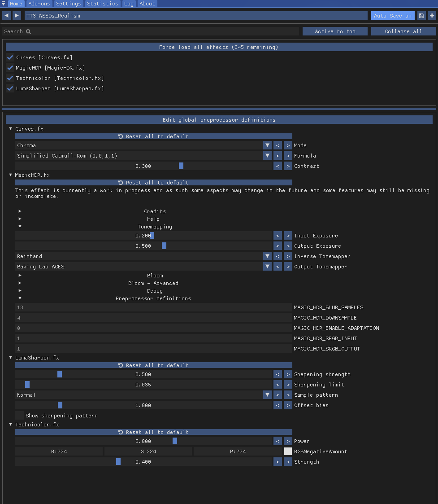438x504 pixels.
Task: Click the save preset floppy icon
Action: click(x=421, y=16)
